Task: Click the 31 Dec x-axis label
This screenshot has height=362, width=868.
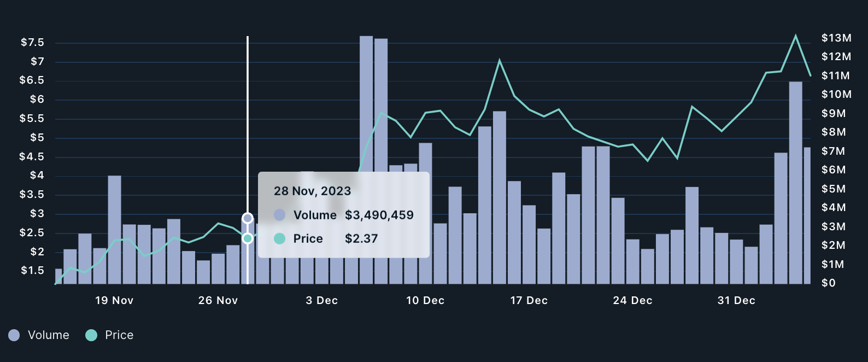Action: pos(736,300)
